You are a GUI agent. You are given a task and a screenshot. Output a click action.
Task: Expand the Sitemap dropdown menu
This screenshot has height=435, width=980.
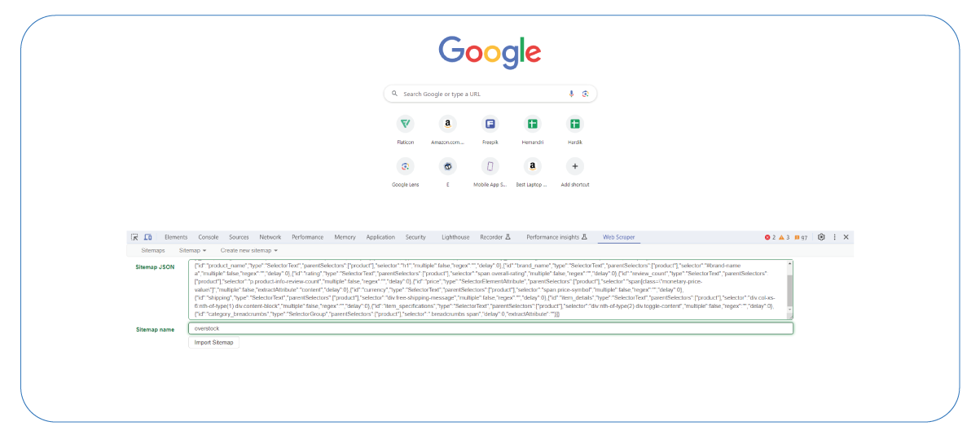[x=192, y=250]
